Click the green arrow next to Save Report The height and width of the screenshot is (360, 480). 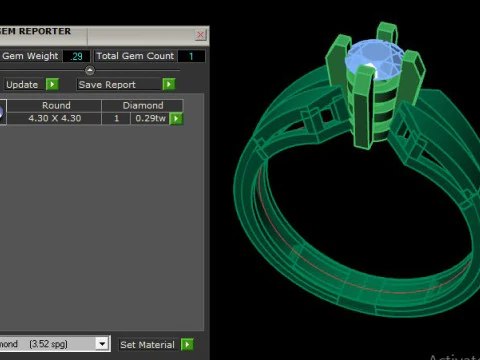point(169,84)
